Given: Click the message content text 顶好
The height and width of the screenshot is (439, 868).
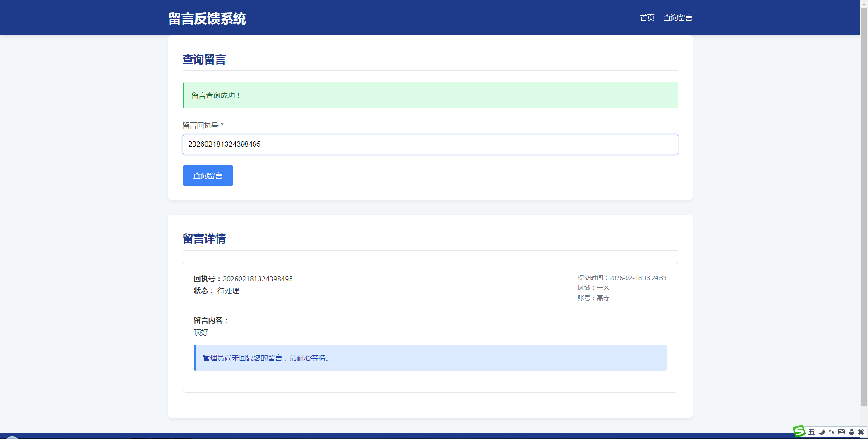Looking at the screenshot, I should tap(201, 332).
